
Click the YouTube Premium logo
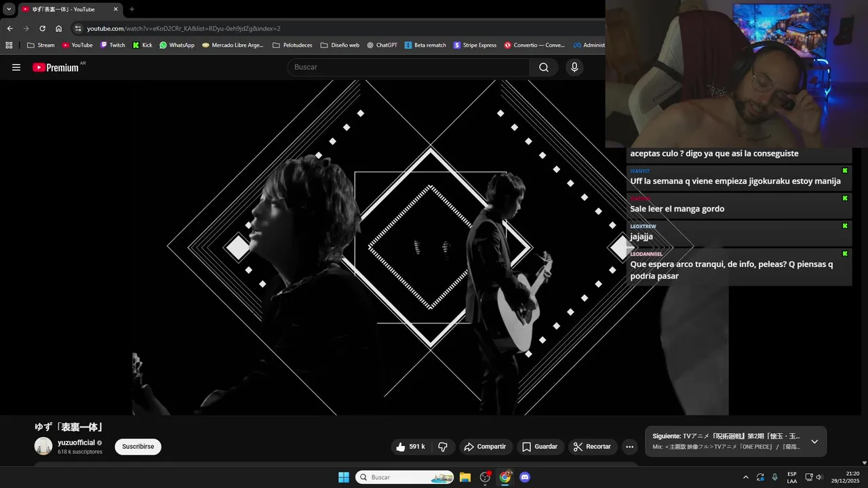coord(56,67)
